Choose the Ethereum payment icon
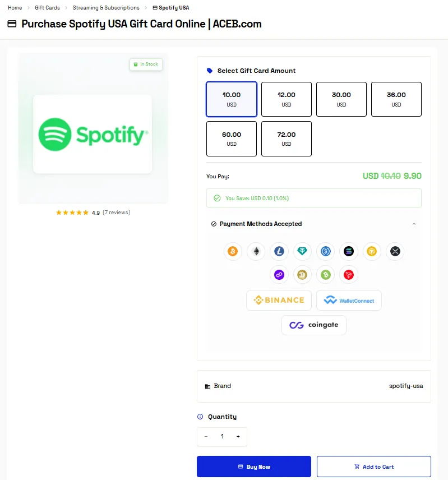The image size is (448, 480). click(x=256, y=252)
